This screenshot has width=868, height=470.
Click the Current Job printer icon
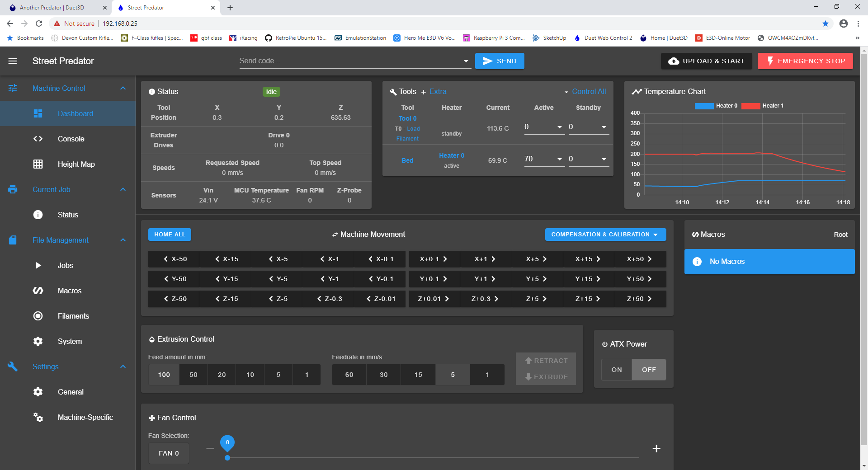point(13,189)
